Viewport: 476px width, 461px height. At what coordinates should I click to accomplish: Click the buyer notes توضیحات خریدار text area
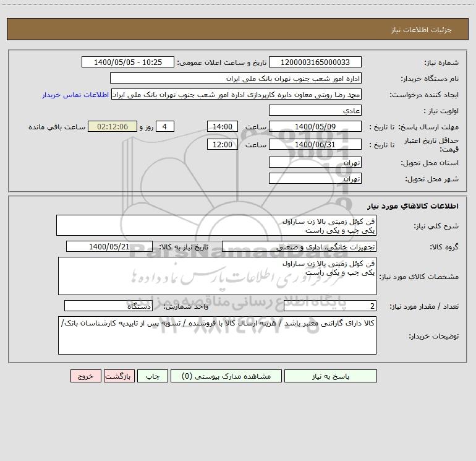(x=217, y=335)
